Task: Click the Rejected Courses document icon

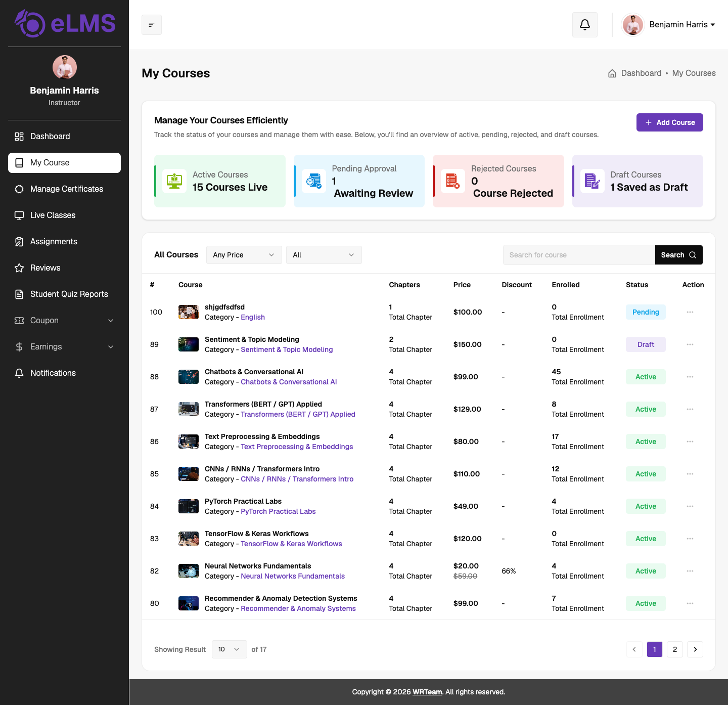Action: [x=453, y=181]
